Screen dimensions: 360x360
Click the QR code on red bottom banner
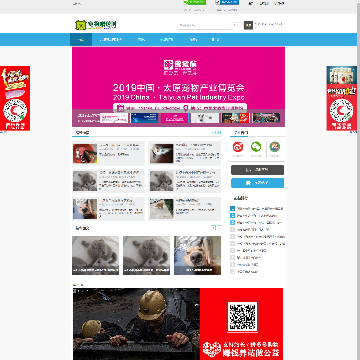point(242,317)
